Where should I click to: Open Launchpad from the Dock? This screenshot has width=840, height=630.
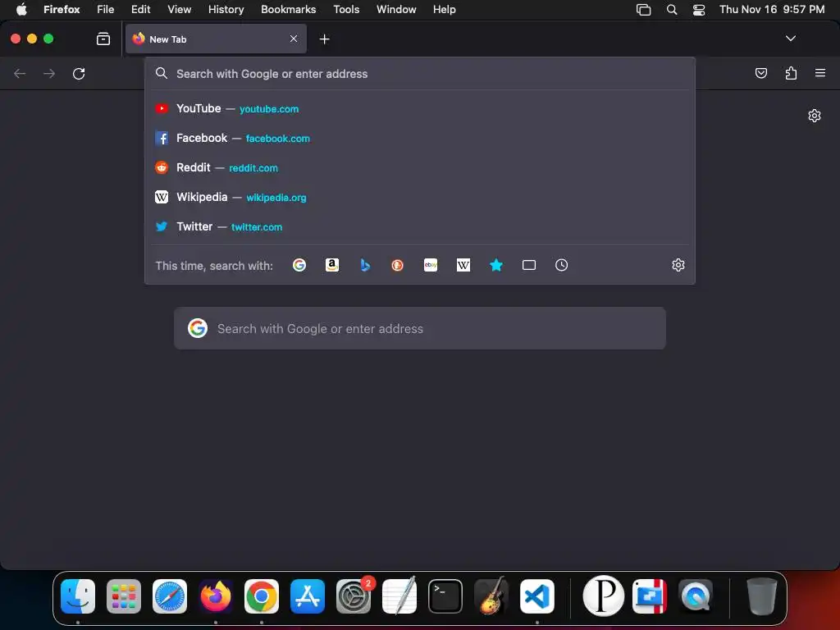pyautogui.click(x=124, y=596)
